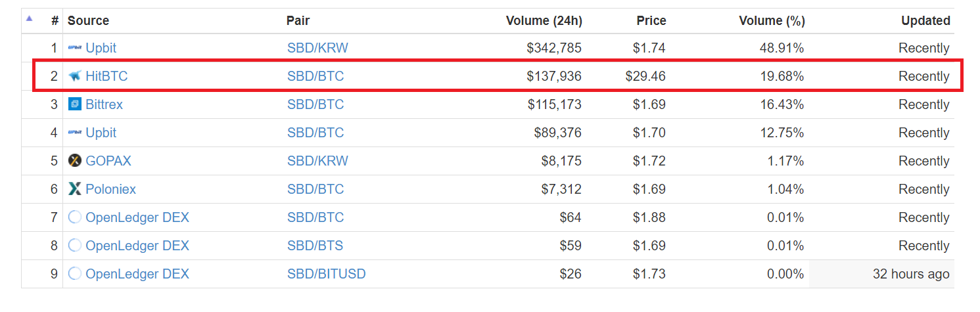Sort table by Price column header
The width and height of the screenshot is (980, 312).
tap(651, 21)
